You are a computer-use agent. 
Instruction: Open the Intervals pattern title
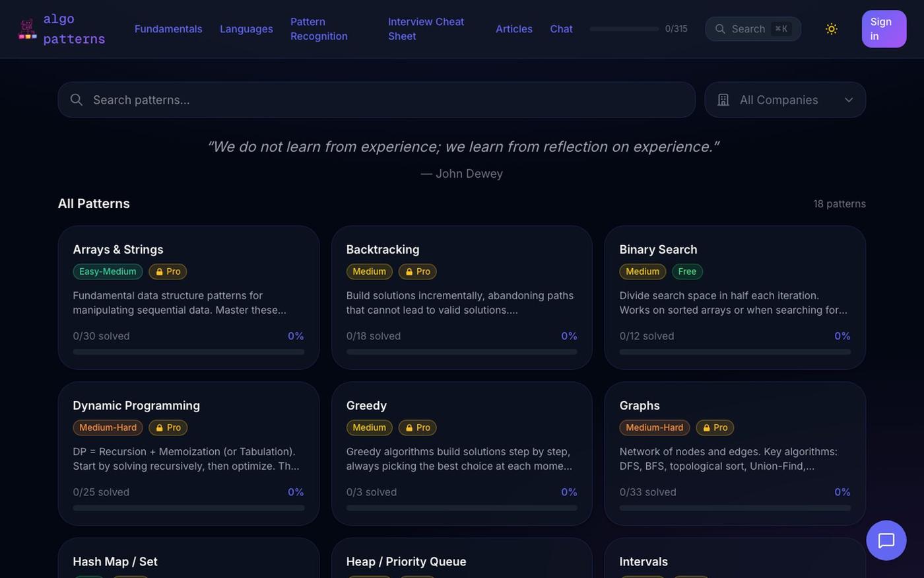tap(643, 561)
